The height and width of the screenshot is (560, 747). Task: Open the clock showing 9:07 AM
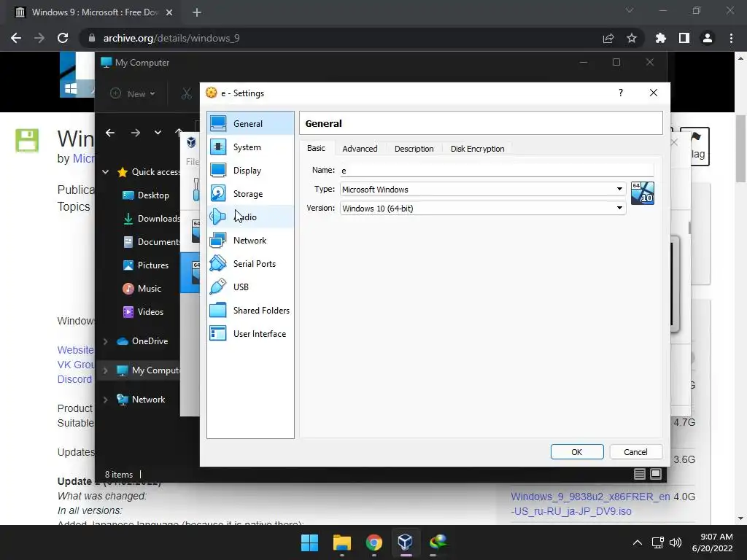click(712, 542)
